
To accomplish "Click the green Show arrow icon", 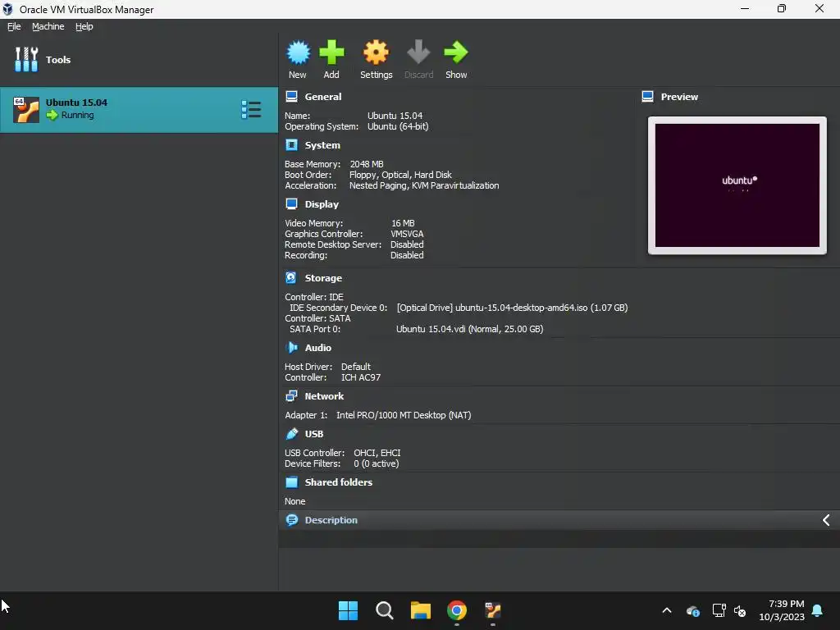I will pos(456,52).
